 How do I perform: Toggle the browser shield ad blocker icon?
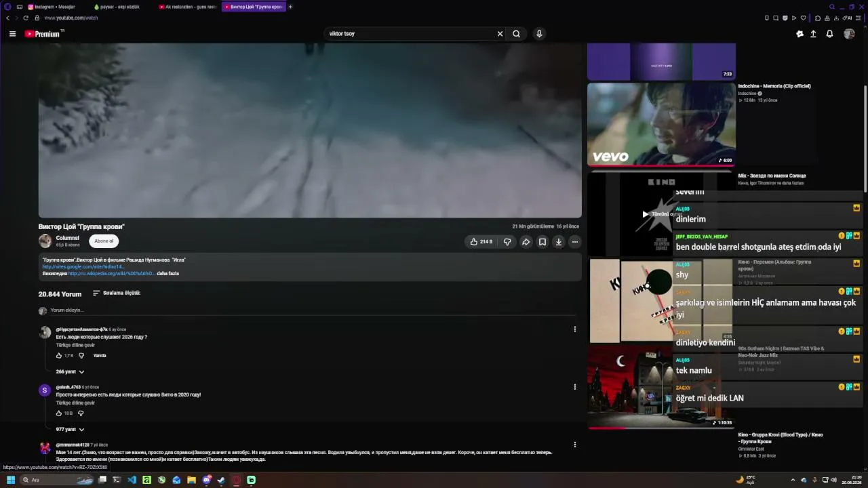(785, 18)
